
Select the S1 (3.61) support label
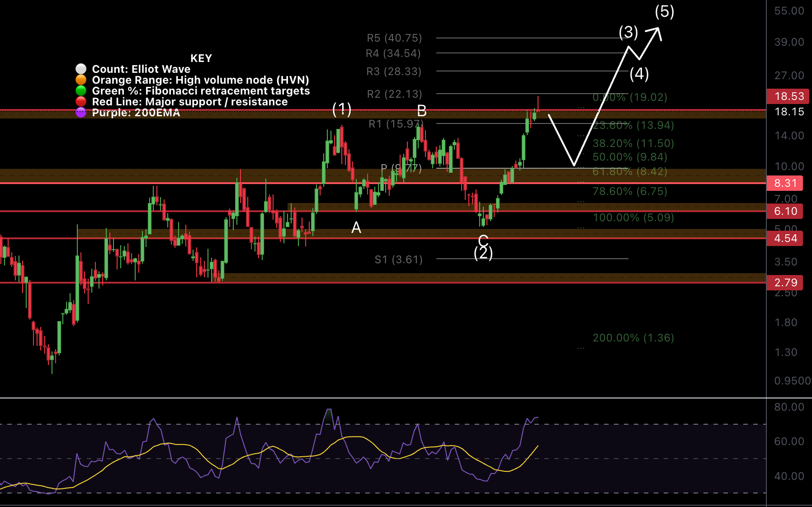pyautogui.click(x=398, y=260)
